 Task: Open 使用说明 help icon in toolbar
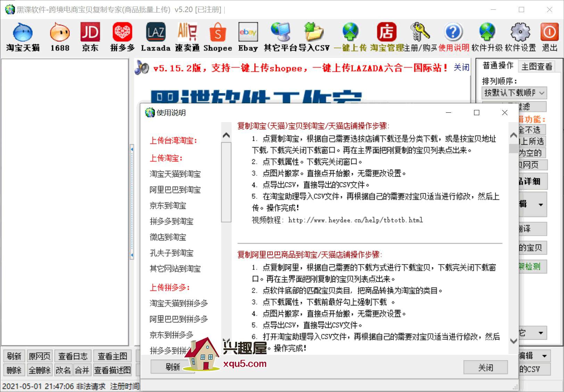(454, 37)
